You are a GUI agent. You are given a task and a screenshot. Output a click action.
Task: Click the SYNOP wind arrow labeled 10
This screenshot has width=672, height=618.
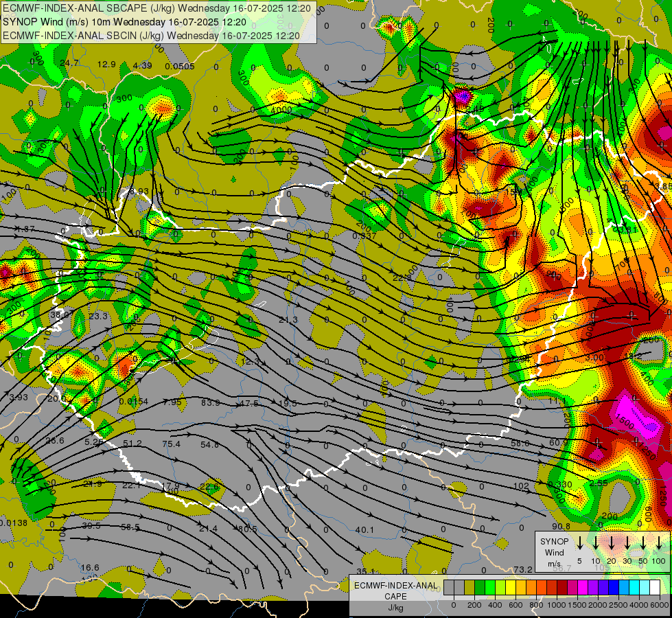pyautogui.click(x=596, y=542)
